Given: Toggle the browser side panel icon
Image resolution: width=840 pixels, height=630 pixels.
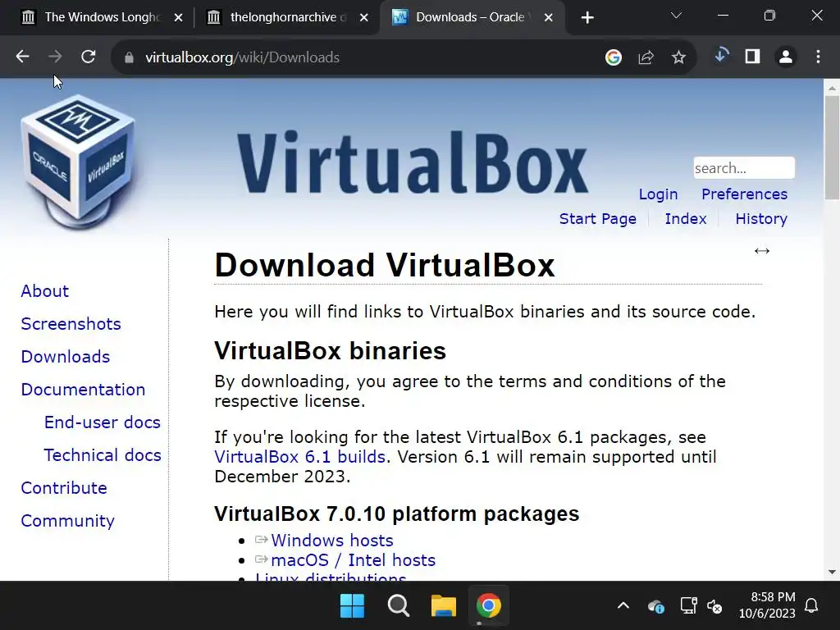Looking at the screenshot, I should [x=753, y=57].
